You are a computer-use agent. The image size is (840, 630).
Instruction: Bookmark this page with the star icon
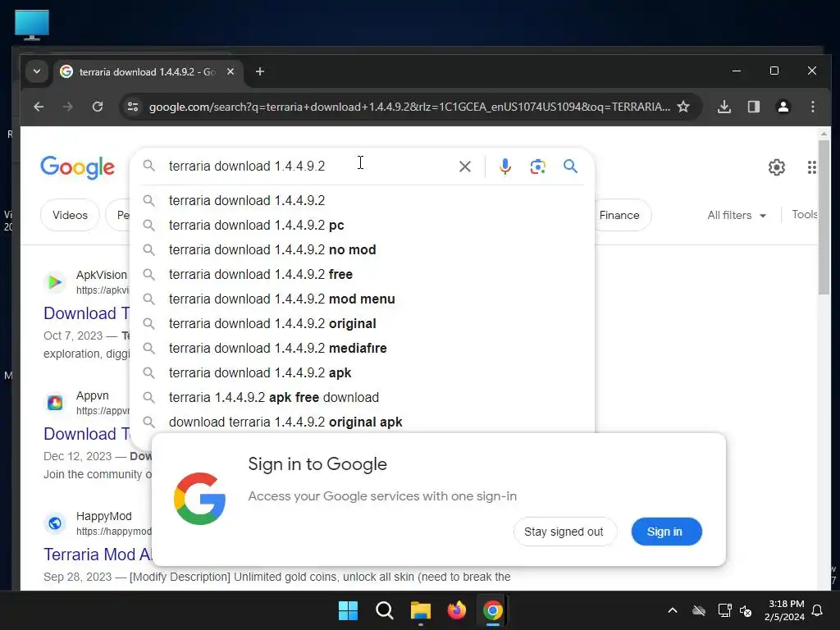point(683,107)
